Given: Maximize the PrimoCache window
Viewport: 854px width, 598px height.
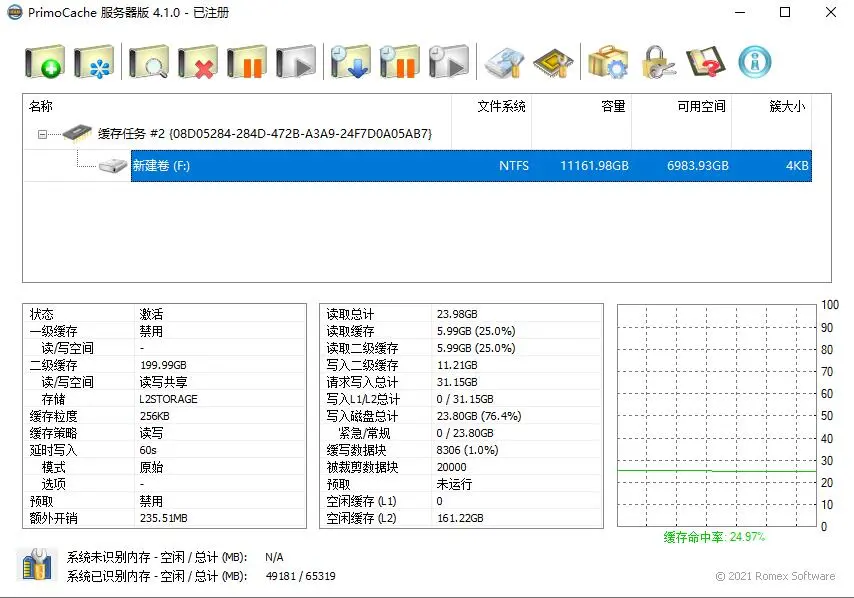Looking at the screenshot, I should pos(785,12).
